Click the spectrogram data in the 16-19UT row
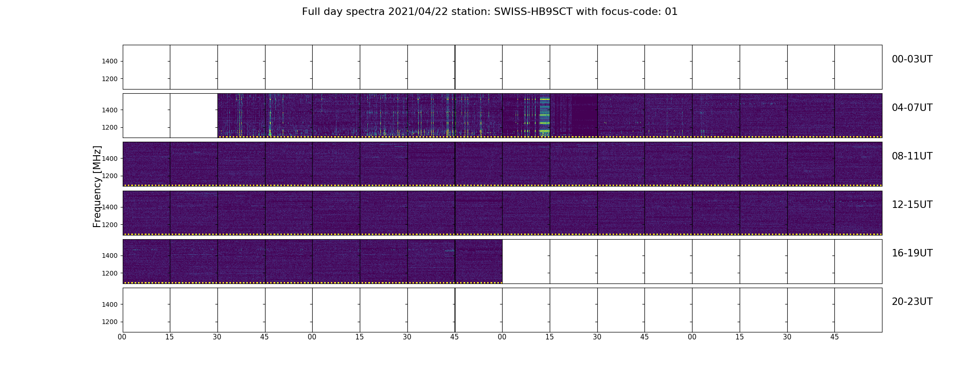Screen dimensions: 980x373 (313, 261)
